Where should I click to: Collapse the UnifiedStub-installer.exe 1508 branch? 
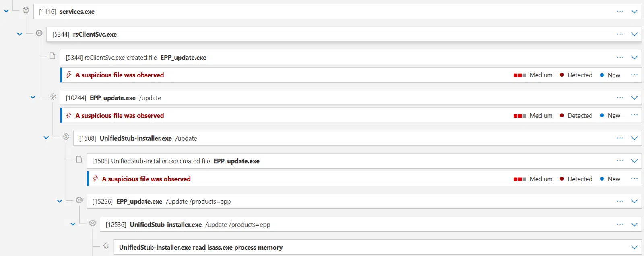[46, 138]
